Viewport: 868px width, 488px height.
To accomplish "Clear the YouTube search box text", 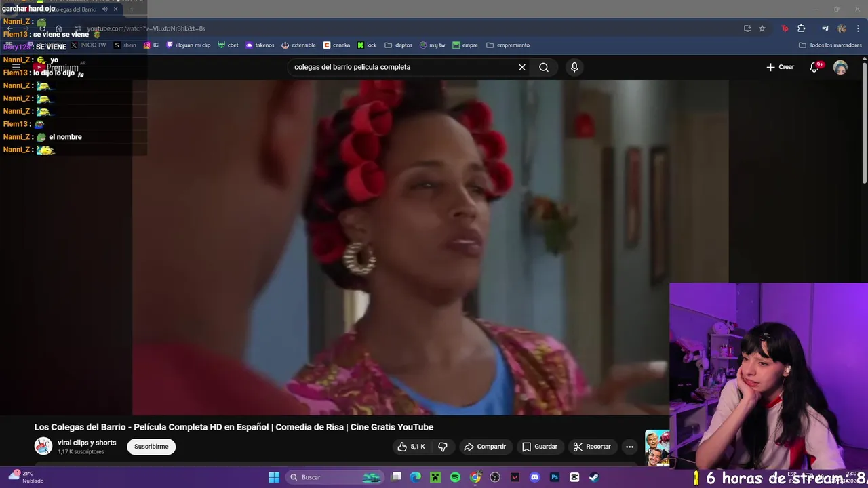I will click(522, 67).
